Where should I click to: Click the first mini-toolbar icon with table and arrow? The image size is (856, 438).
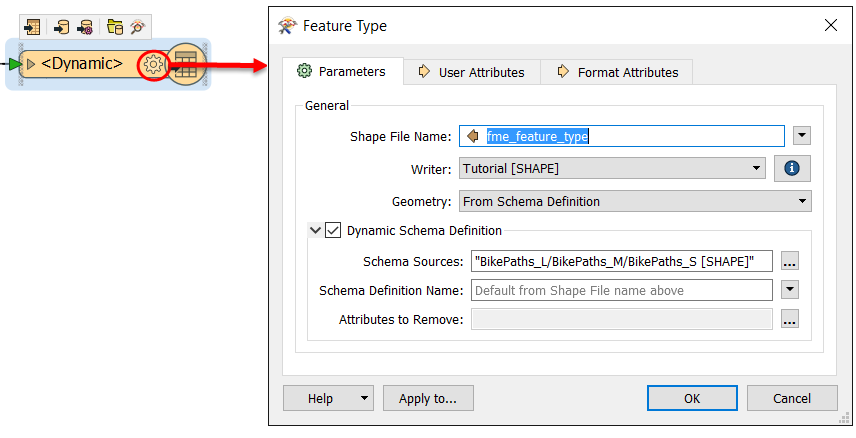click(x=32, y=26)
